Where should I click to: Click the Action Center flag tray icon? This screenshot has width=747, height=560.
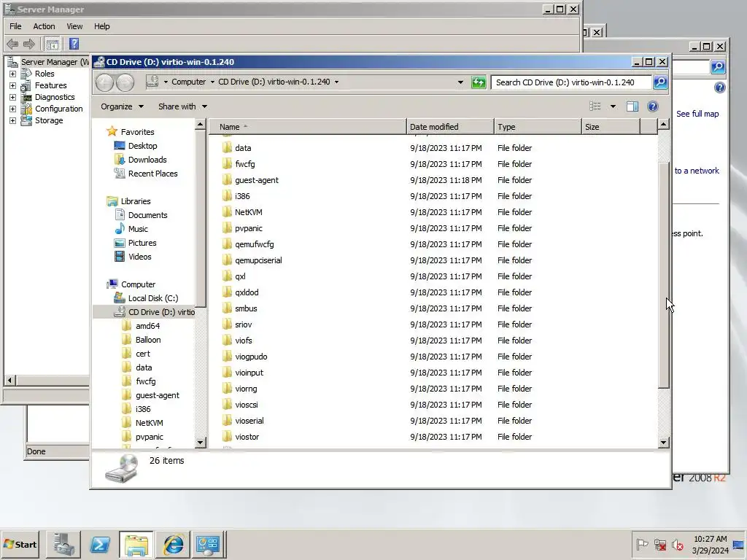point(642,544)
